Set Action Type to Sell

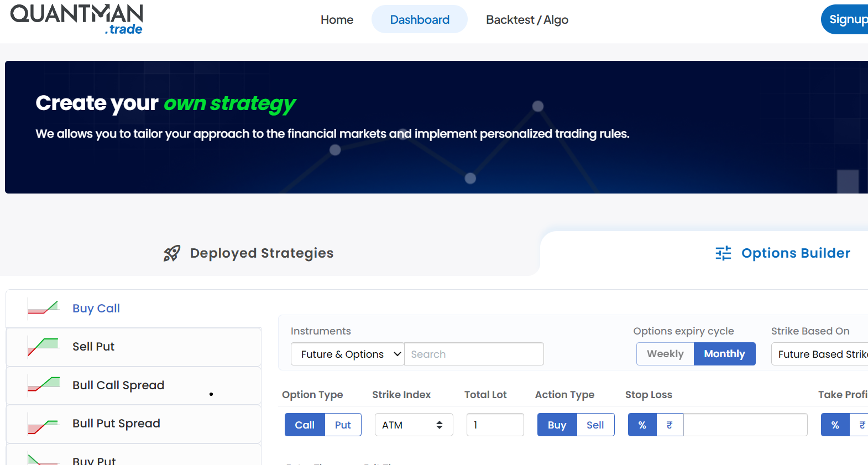click(595, 425)
